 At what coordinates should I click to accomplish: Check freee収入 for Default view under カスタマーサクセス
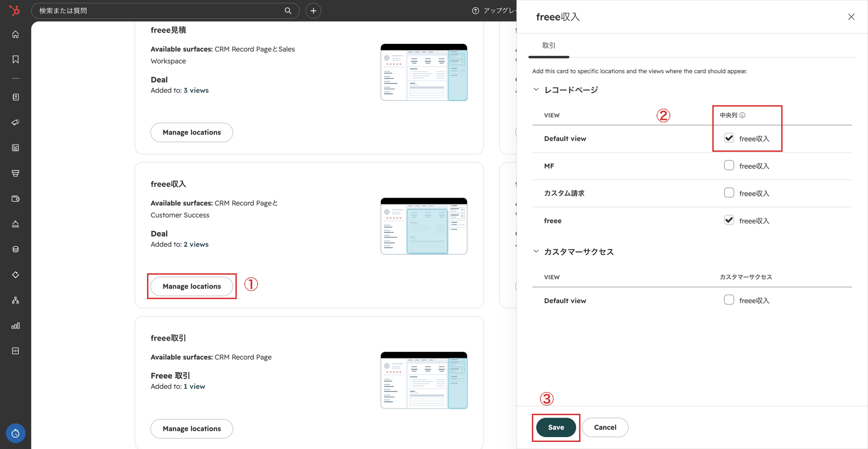click(729, 300)
